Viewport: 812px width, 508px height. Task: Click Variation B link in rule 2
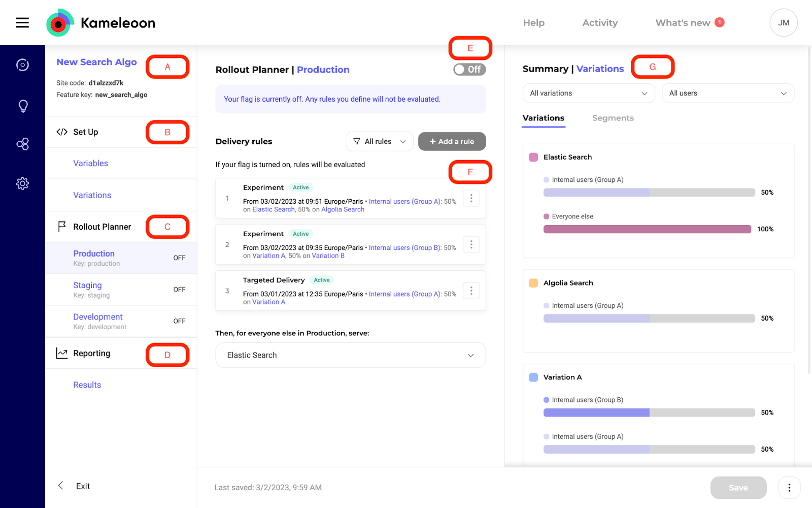[x=328, y=256]
